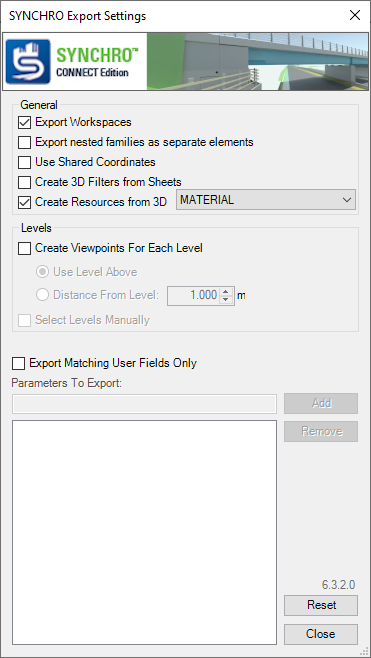Enable Export nested families as separate elements
The width and height of the screenshot is (371, 658).
coord(24,142)
